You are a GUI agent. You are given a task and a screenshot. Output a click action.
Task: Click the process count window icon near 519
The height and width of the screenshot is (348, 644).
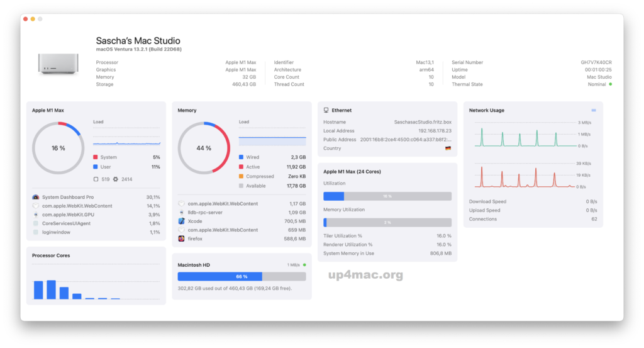96,179
